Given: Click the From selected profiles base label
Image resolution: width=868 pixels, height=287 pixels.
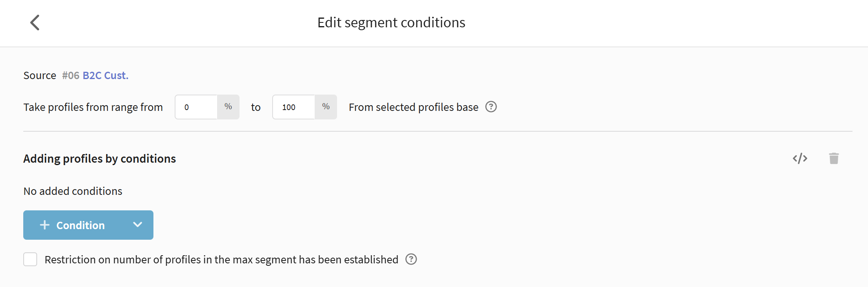Looking at the screenshot, I should coord(413,107).
